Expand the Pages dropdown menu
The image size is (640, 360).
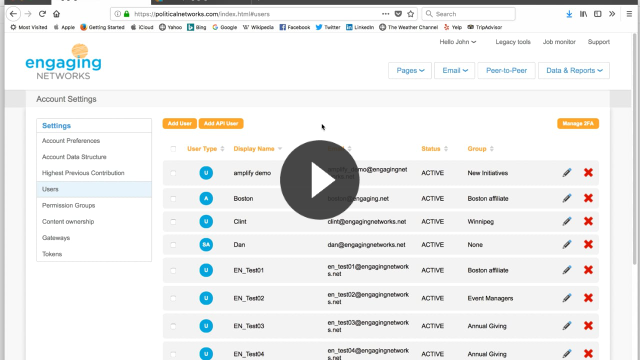point(410,71)
